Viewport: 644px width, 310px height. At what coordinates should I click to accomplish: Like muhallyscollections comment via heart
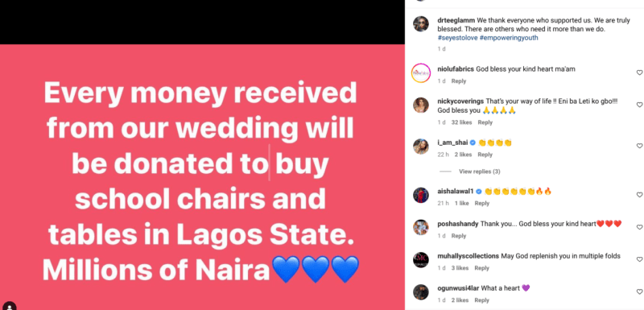point(639,259)
